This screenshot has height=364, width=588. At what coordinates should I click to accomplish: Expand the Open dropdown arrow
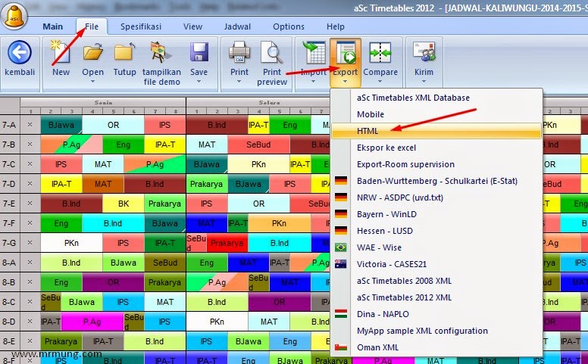[x=92, y=81]
